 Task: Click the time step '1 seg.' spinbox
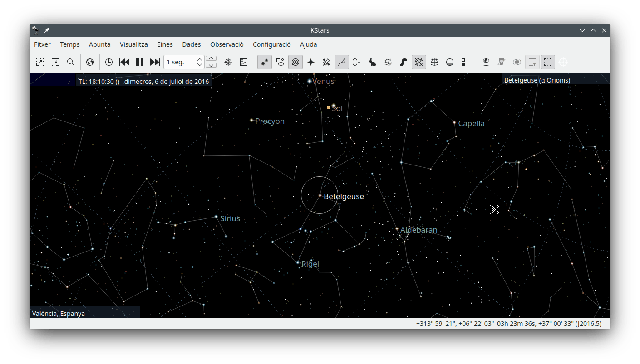[180, 62]
